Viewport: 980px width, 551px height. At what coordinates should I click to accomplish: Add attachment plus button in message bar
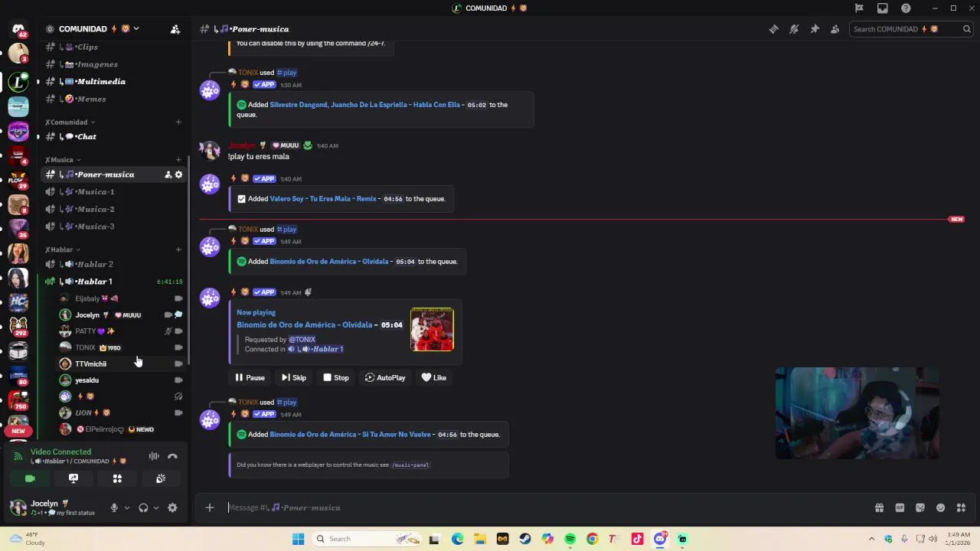point(210,507)
